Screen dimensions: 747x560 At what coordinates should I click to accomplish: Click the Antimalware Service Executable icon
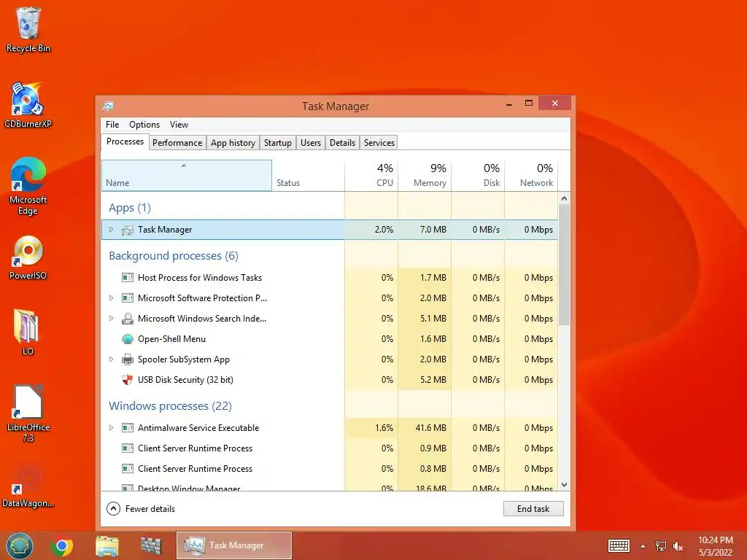127,427
